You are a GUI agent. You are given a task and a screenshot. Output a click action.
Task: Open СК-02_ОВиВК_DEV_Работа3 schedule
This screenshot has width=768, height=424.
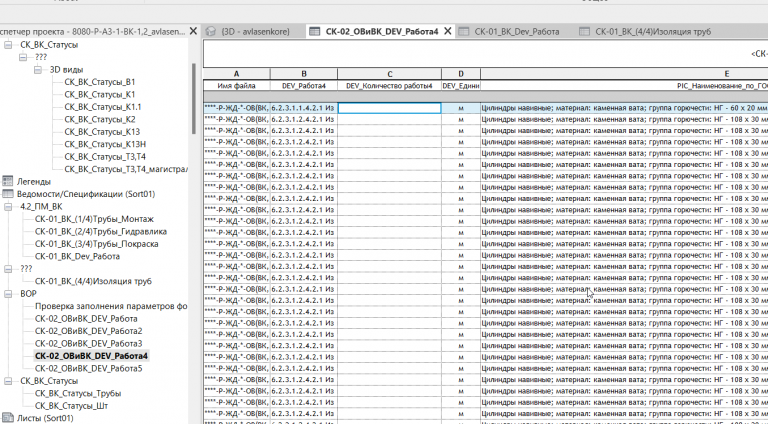click(88, 344)
